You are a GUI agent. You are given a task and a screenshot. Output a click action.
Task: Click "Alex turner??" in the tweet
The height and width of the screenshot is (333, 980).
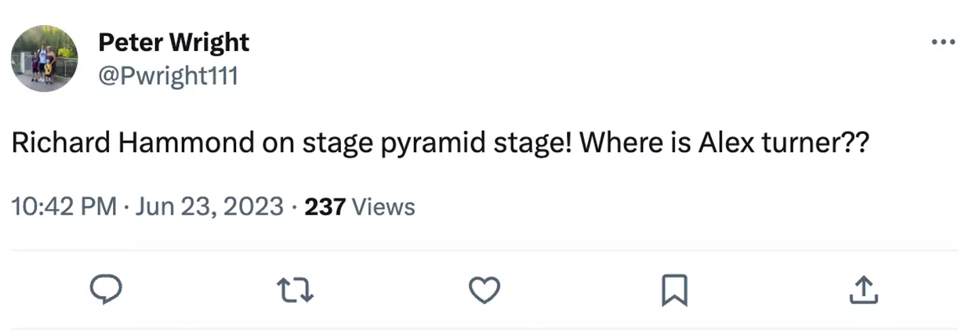coord(784,145)
